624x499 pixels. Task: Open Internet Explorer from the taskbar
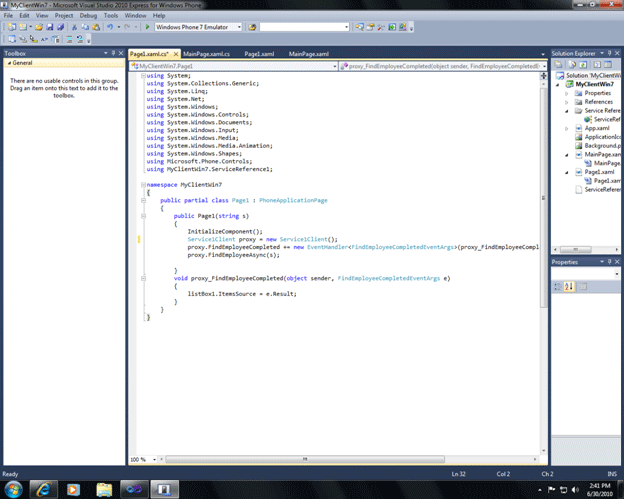(x=42, y=487)
